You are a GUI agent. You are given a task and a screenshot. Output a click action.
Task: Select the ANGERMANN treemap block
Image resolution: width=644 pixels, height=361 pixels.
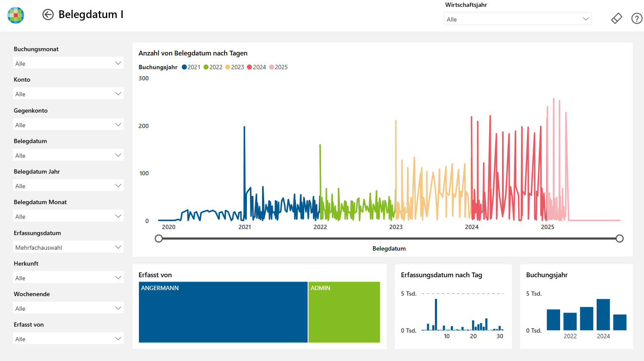click(x=223, y=312)
